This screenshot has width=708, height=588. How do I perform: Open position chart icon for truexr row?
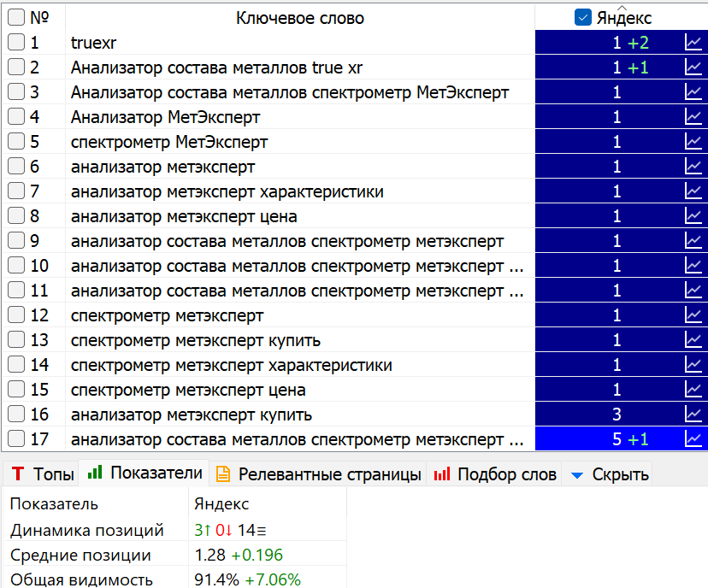693,43
